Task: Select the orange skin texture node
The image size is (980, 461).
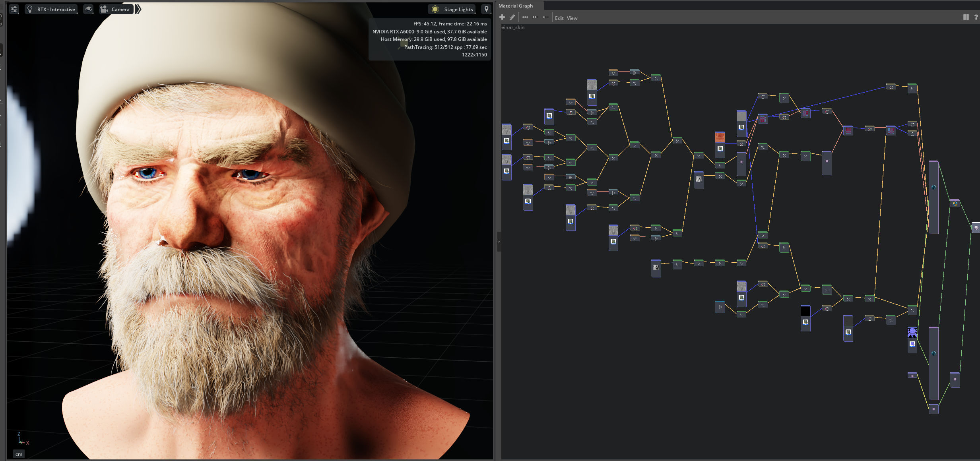Action: [x=720, y=145]
